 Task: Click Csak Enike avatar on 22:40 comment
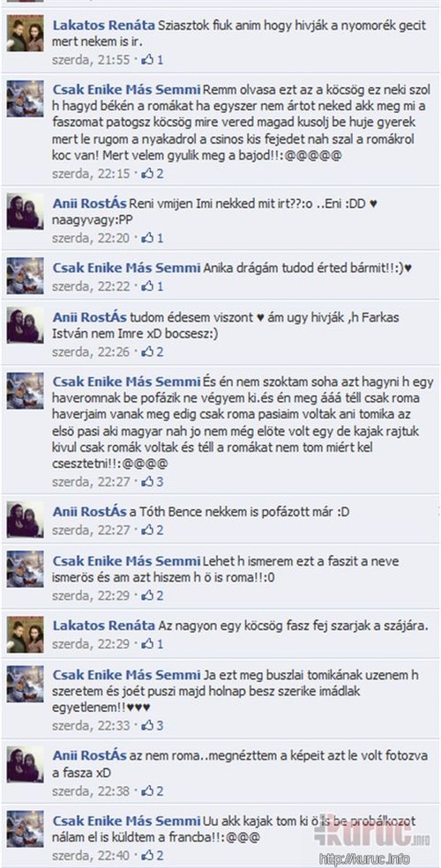26,828
